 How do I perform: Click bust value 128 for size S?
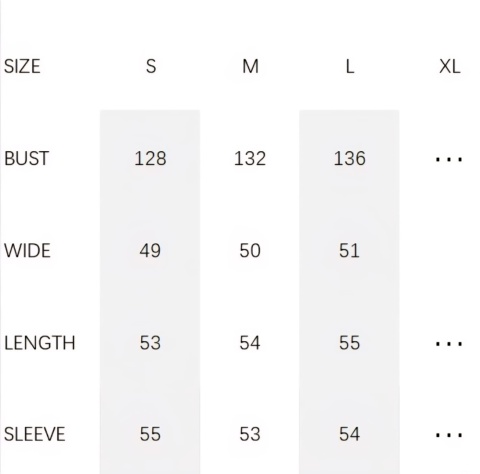point(150,158)
